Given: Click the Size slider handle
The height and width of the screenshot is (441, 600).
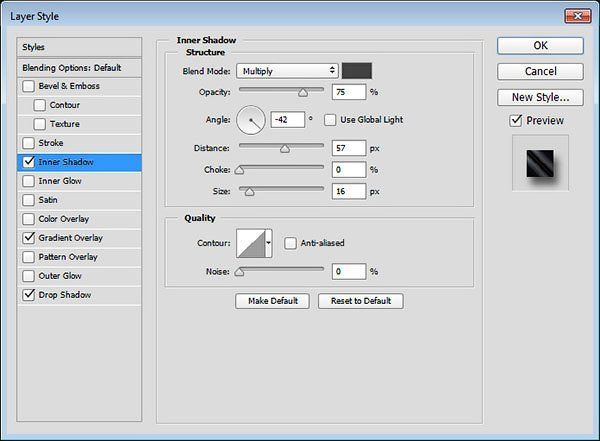Looking at the screenshot, I should point(249,192).
